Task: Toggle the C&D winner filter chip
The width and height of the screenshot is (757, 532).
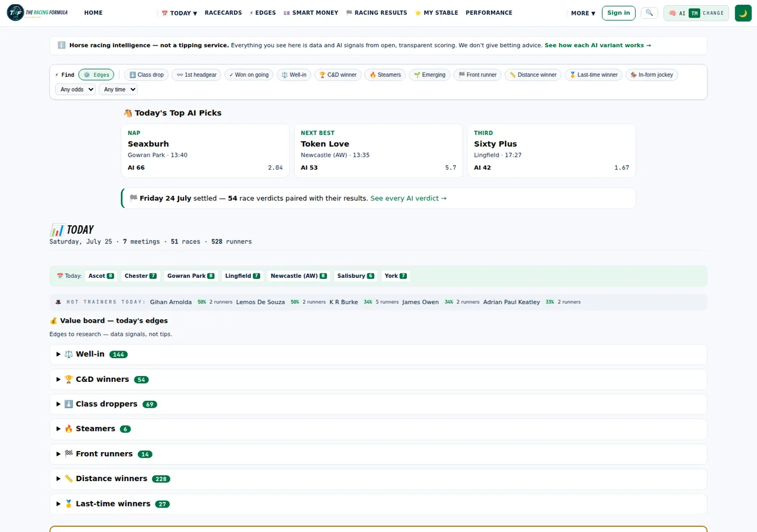Action: coord(338,74)
